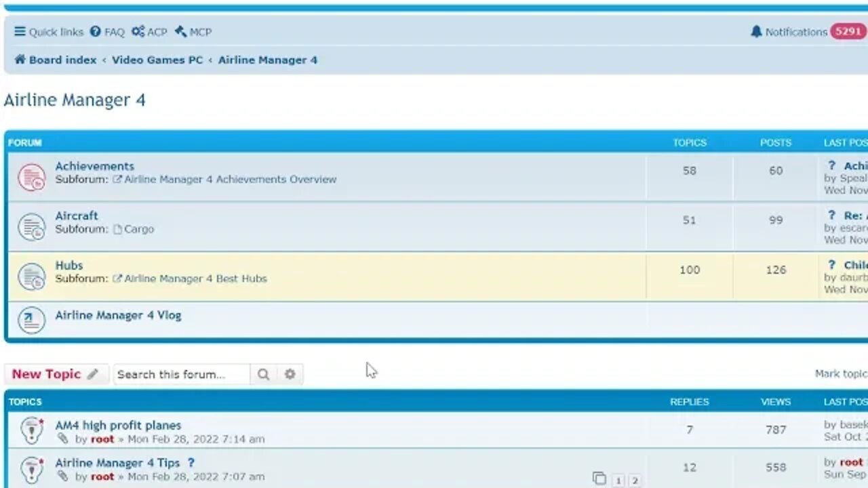Click the Airline Manager 4 Tips pagination pages icon

coord(599,479)
